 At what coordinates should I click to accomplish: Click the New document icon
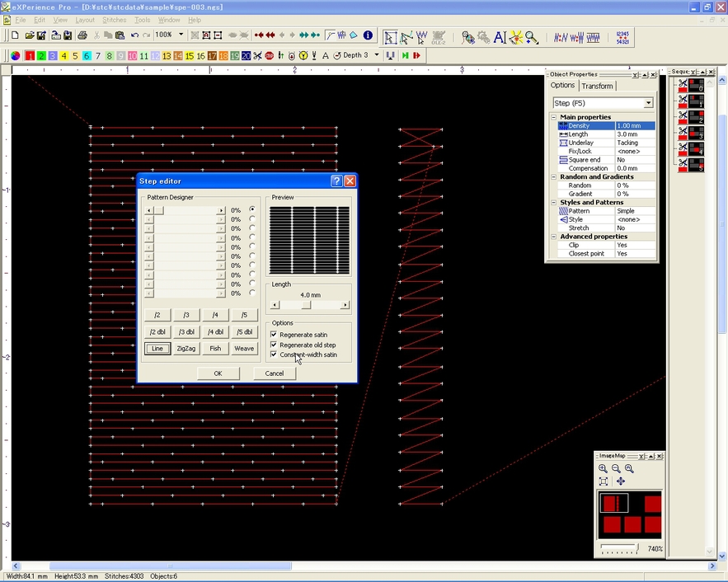point(15,35)
